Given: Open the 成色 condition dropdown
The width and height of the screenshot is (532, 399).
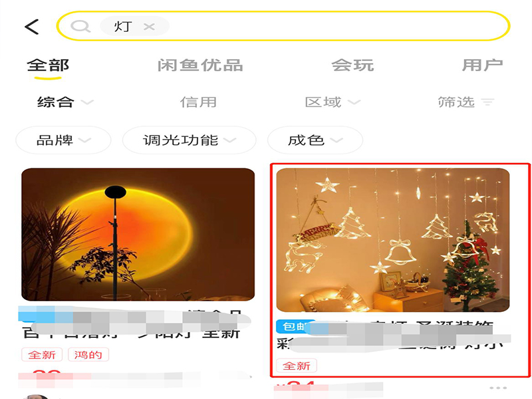Looking at the screenshot, I should [315, 140].
